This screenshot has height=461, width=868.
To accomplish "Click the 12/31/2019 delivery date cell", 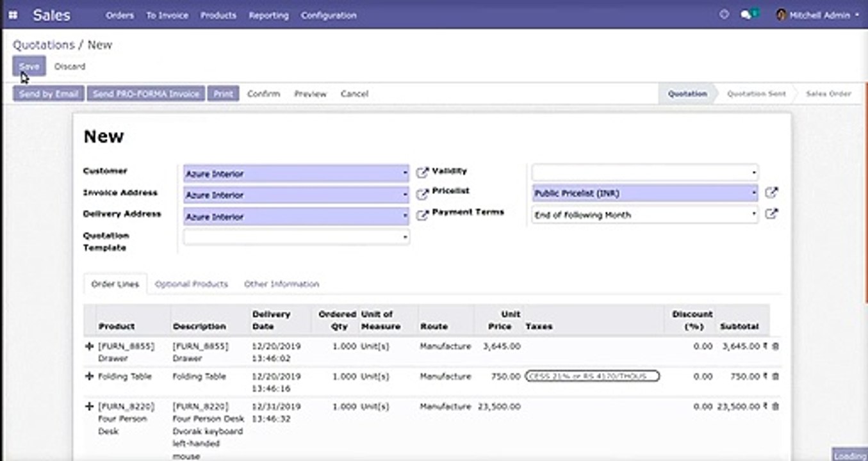I will (276, 412).
